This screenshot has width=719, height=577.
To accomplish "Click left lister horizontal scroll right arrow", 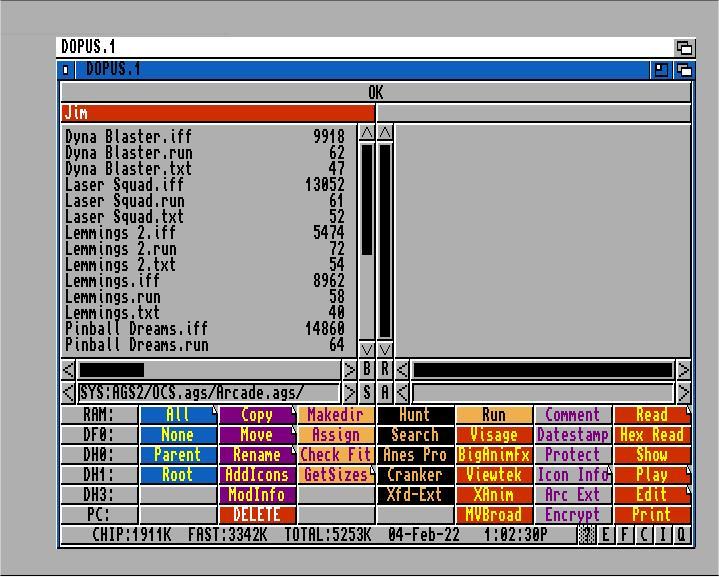I will click(x=349, y=370).
